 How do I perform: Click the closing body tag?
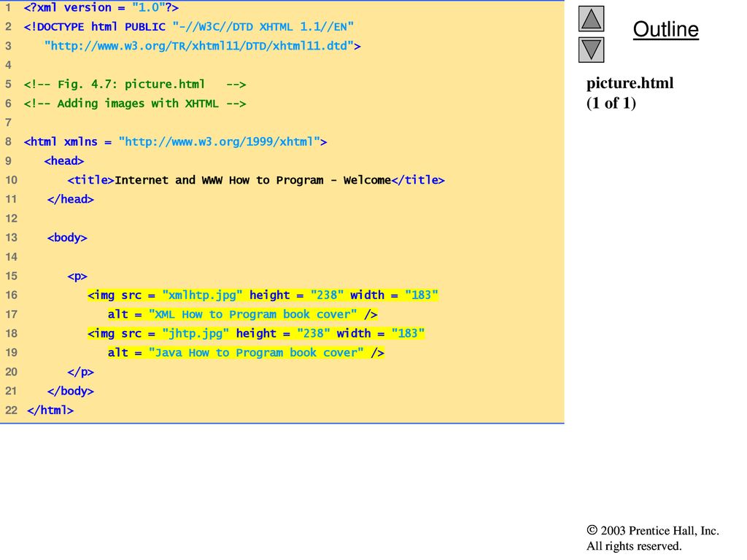click(x=71, y=391)
